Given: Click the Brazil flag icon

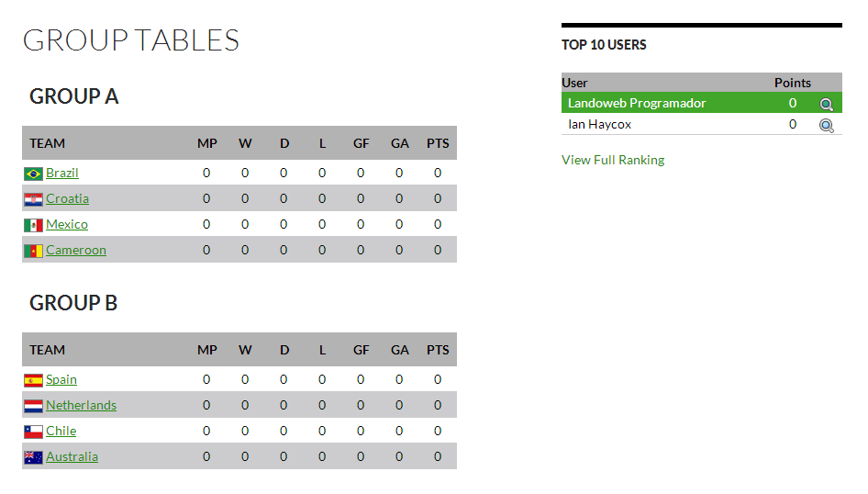Looking at the screenshot, I should tap(33, 174).
